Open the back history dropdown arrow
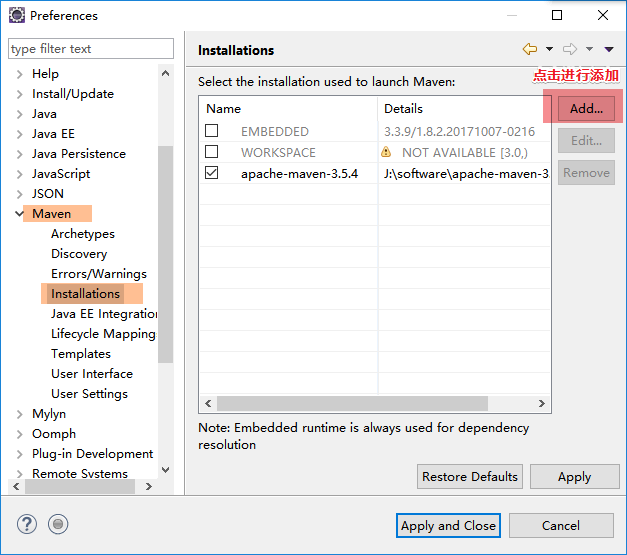Viewport: 627px width, 555px height. point(549,49)
